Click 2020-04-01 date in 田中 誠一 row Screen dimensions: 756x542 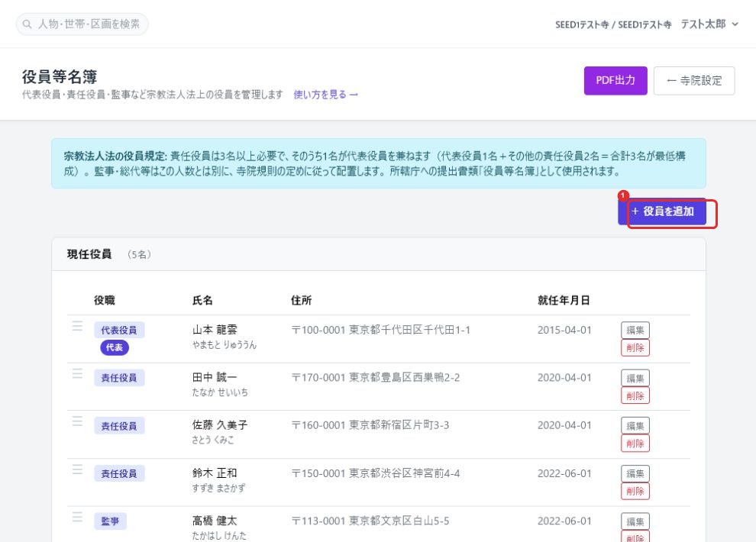pos(564,378)
